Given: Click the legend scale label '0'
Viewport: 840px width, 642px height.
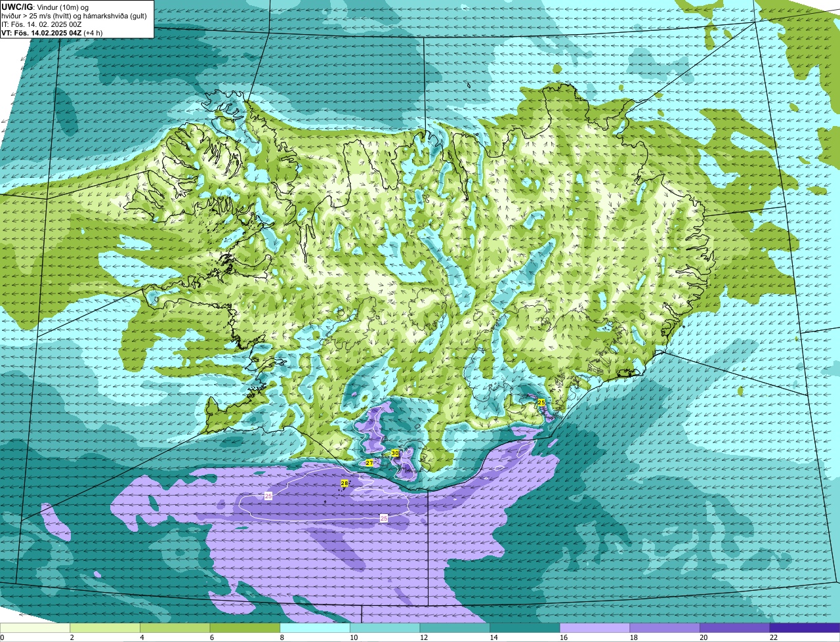Looking at the screenshot, I should 2,637.
